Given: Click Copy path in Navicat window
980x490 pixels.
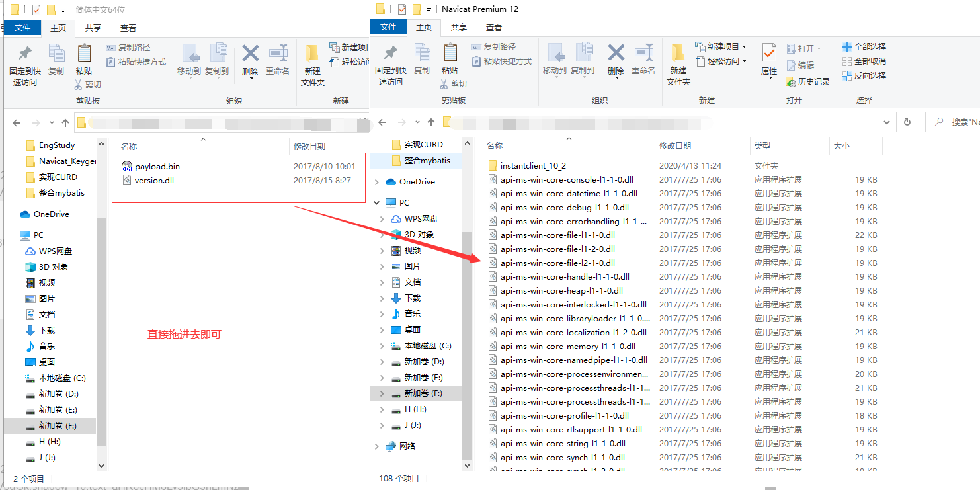Looking at the screenshot, I should pyautogui.click(x=494, y=47).
